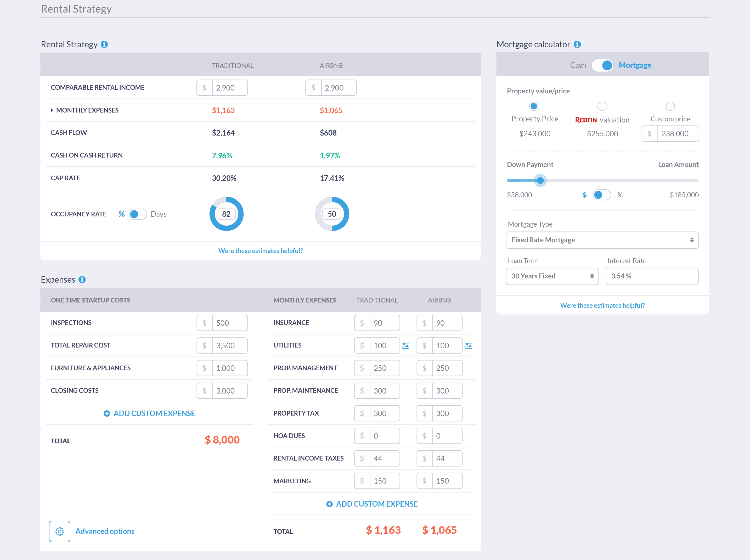Open the Traditional utilities sliders icon
750x560 pixels.
pos(405,346)
